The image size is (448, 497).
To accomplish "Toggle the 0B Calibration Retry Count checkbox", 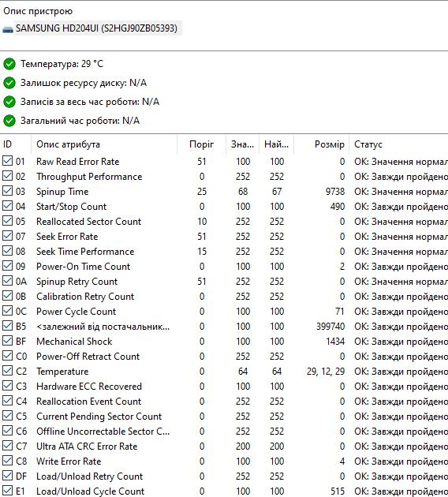I will [8, 296].
